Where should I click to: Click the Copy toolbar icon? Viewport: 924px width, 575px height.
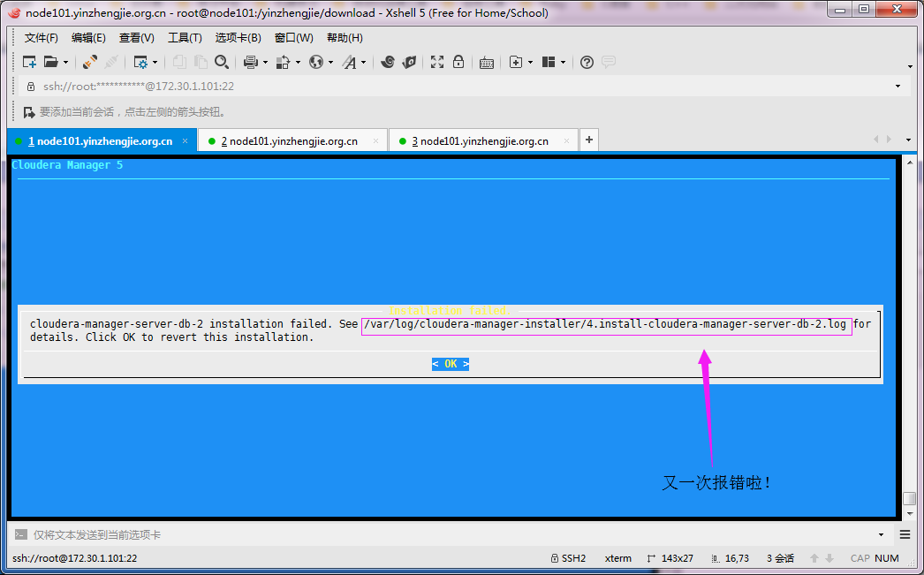click(179, 62)
